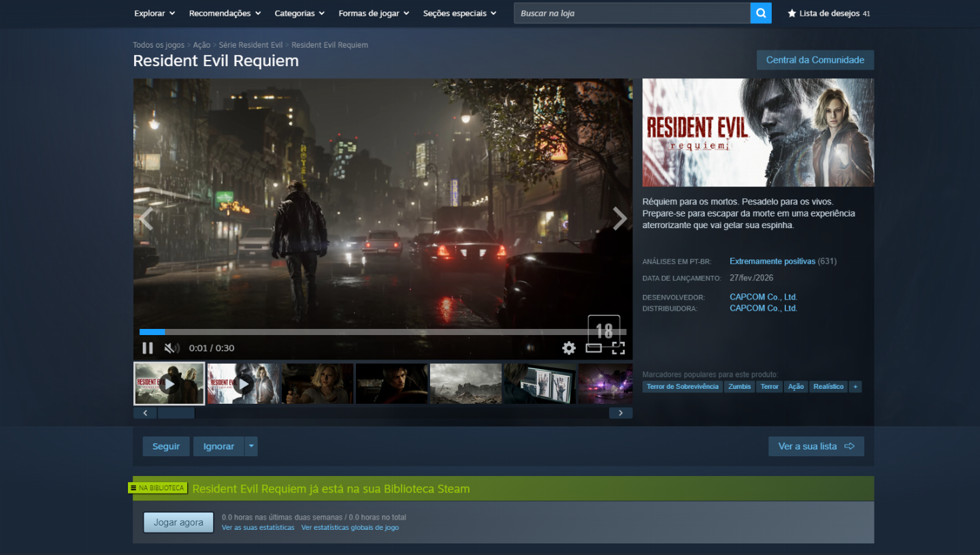Open the Explorar menu
This screenshot has width=980, height=555.
click(154, 14)
